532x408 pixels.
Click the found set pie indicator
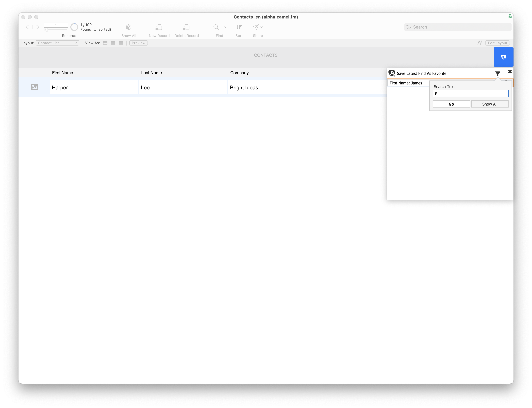tap(74, 27)
